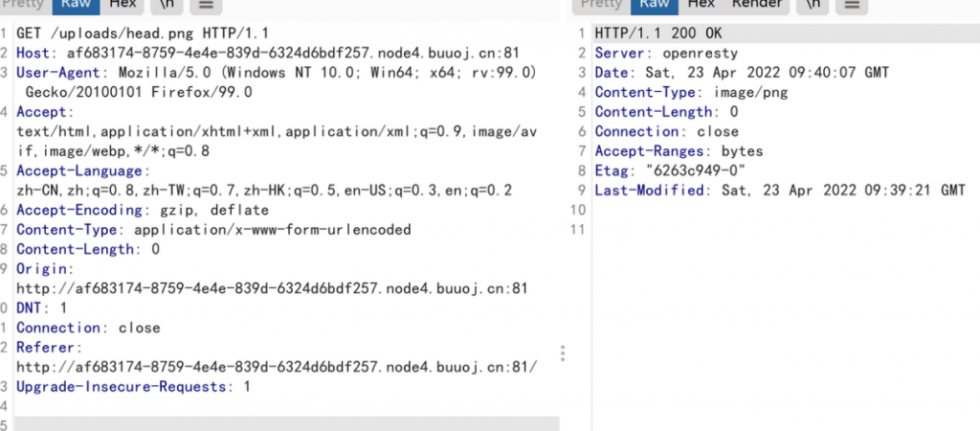Switch response view to Hex tab
Image resolution: width=980 pixels, height=431 pixels.
tap(701, 5)
